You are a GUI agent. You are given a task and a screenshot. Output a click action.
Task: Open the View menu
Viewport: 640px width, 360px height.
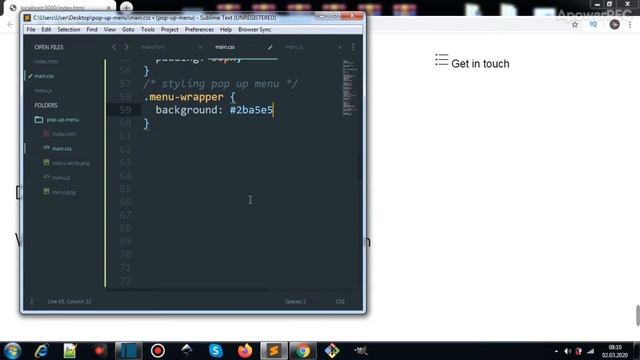(109, 29)
